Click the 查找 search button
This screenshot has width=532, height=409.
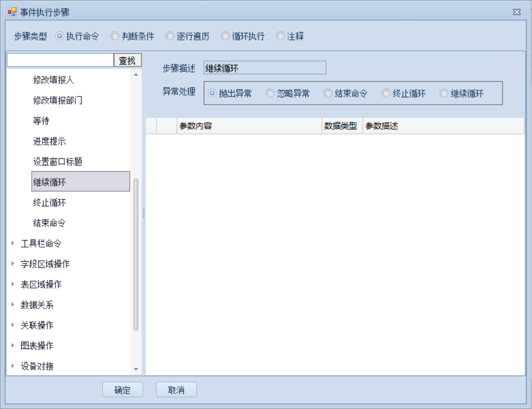click(128, 60)
